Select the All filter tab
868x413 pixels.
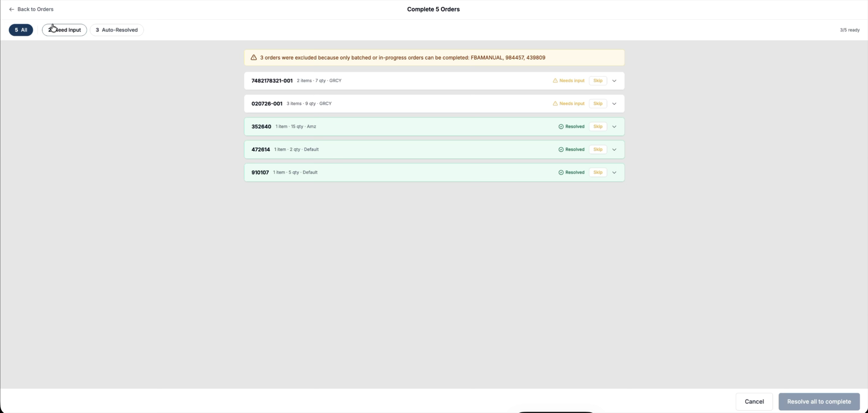click(x=21, y=30)
